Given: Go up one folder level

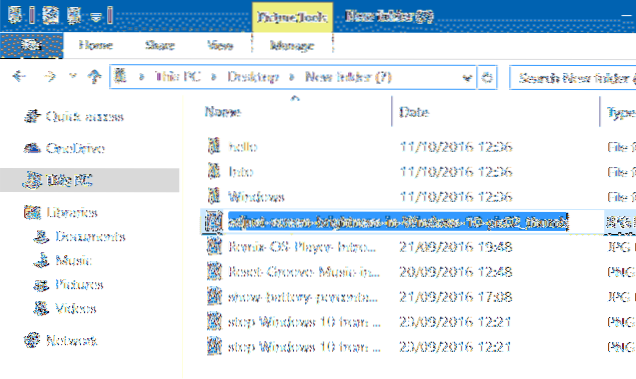Looking at the screenshot, I should 95,76.
